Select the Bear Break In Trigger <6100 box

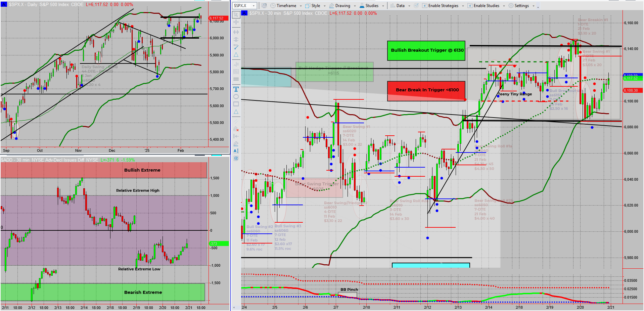(426, 91)
